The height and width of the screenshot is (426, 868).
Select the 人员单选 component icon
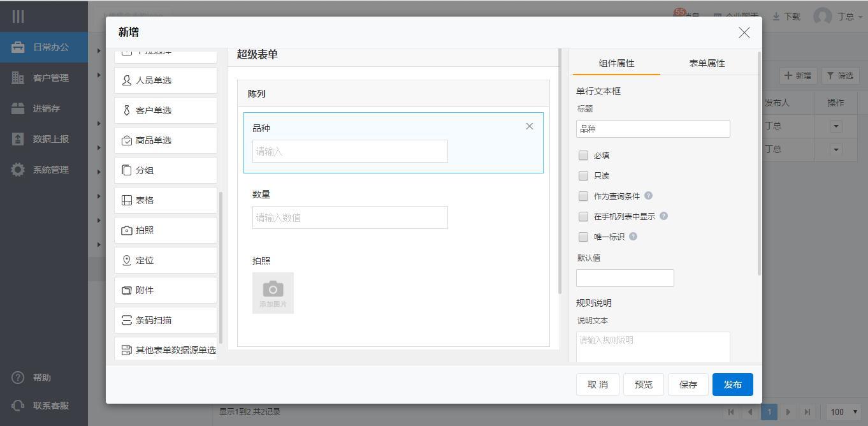[x=127, y=80]
